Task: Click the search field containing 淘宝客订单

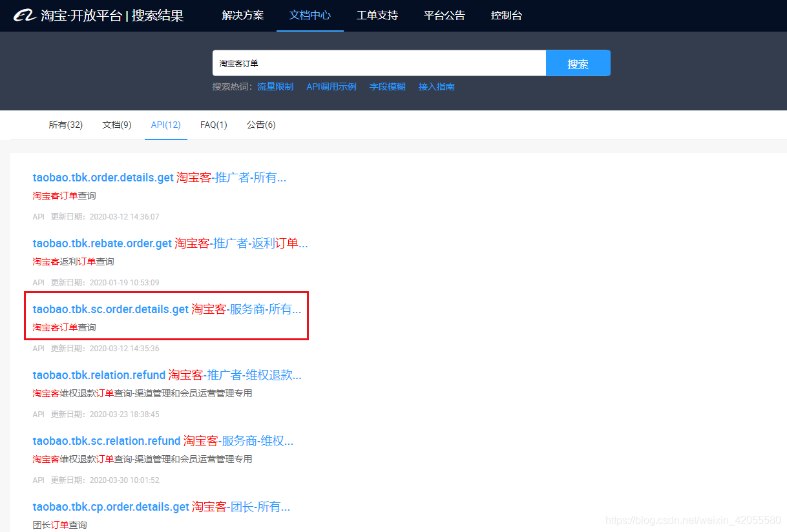Action: tap(379, 63)
